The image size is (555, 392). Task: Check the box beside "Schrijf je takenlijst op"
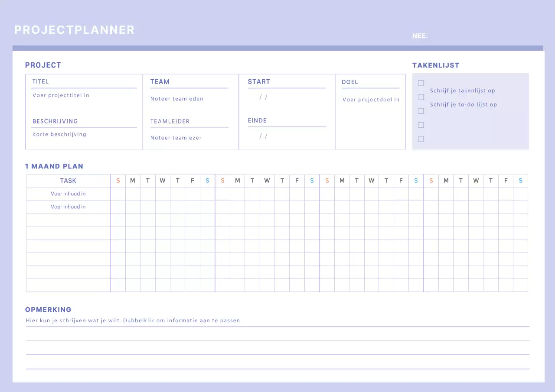[421, 83]
